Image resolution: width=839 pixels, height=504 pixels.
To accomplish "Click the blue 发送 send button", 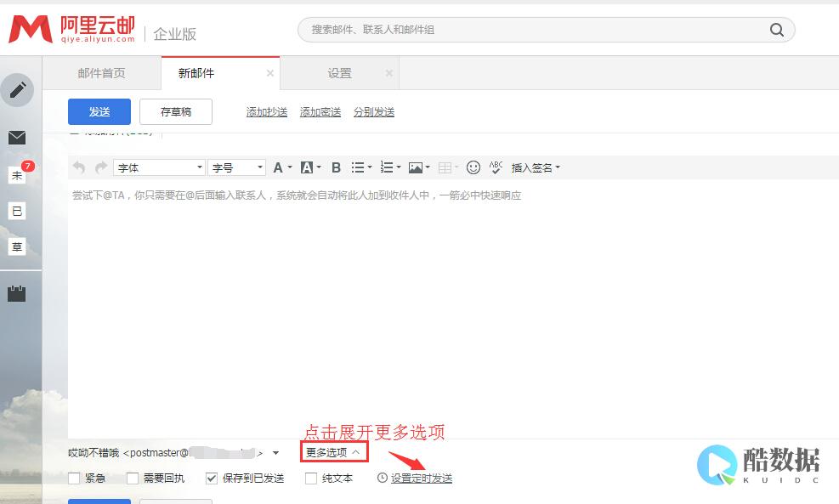I will (x=99, y=112).
